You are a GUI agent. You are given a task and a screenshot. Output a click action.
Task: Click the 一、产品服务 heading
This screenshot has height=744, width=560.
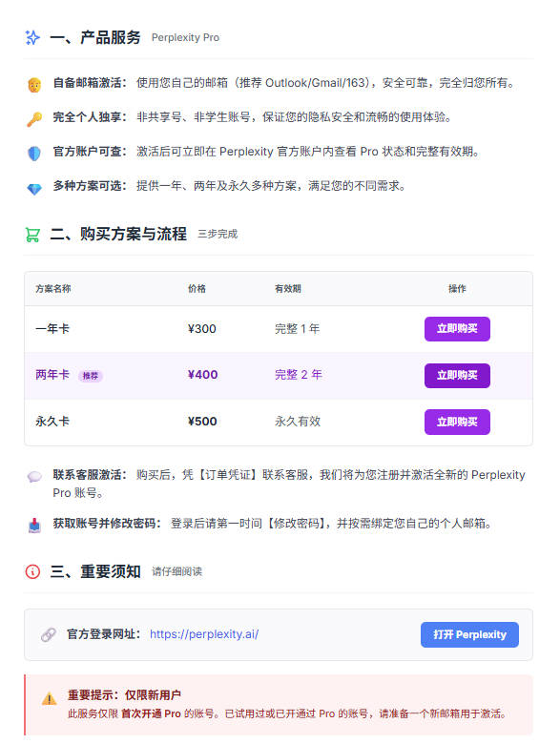coord(95,37)
